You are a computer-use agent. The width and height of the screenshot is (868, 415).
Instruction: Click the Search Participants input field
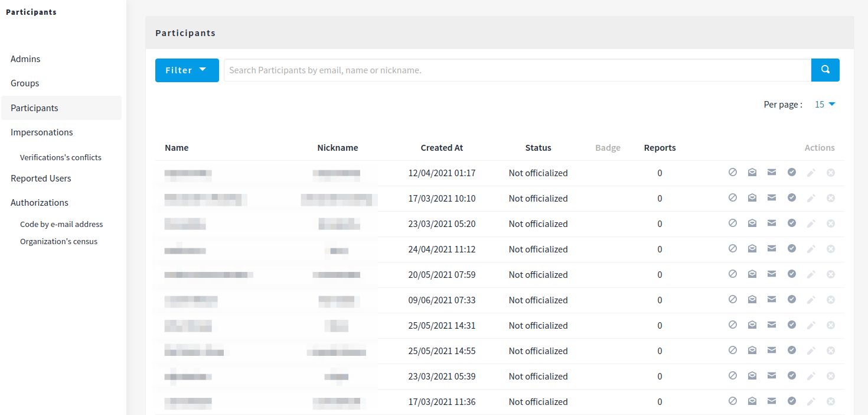click(x=517, y=70)
